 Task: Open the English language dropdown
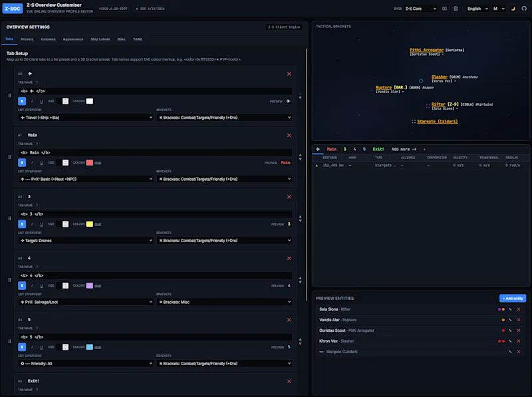[477, 9]
